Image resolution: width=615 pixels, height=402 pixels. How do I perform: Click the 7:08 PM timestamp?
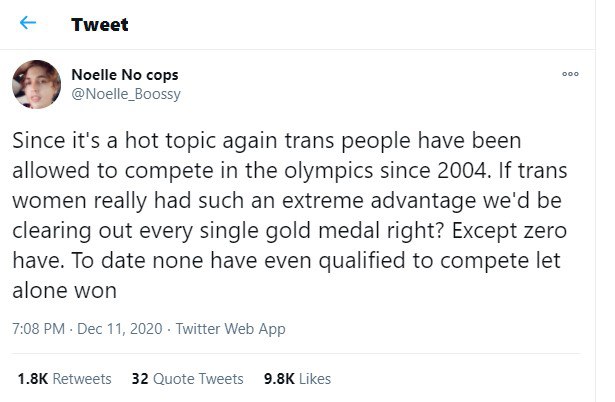pos(40,328)
